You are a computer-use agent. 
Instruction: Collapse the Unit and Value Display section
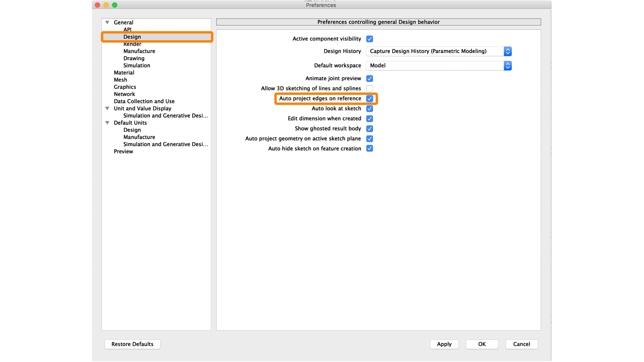click(107, 109)
